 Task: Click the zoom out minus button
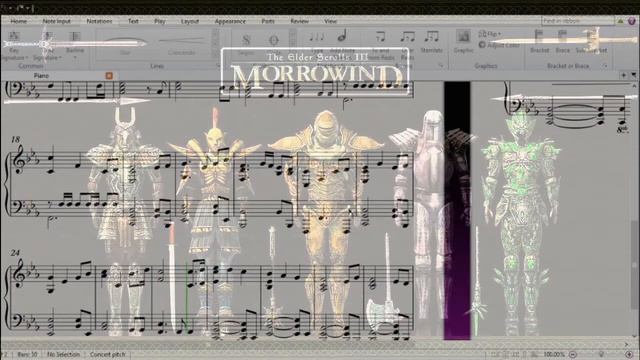(x=573, y=354)
